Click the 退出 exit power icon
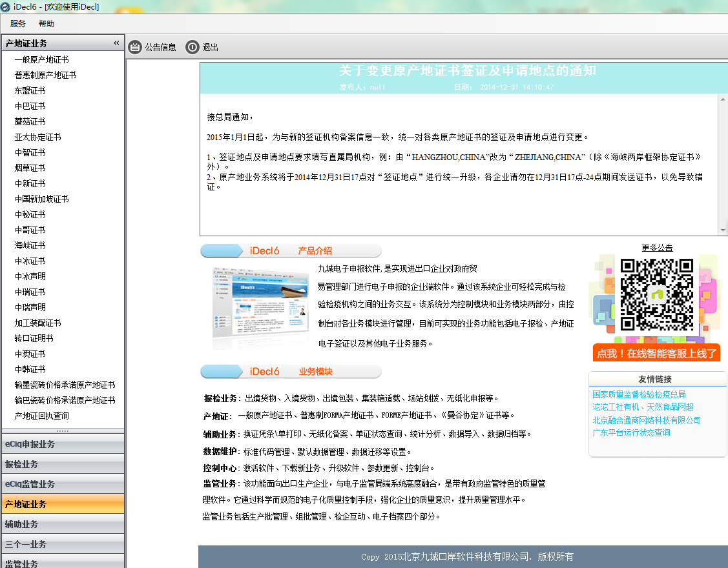 pyautogui.click(x=192, y=47)
